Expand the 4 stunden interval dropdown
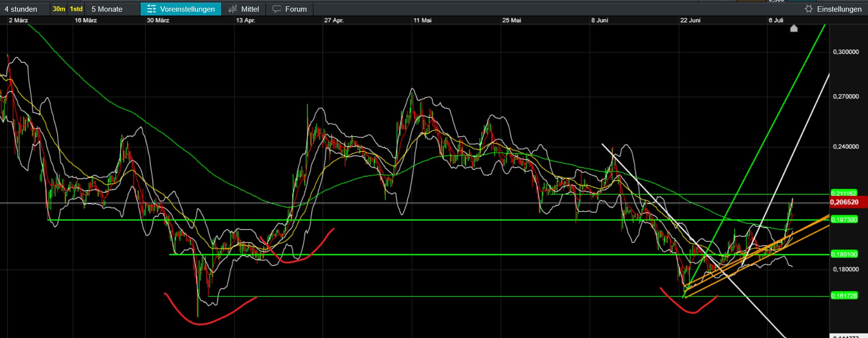This screenshot has width=868, height=338. click(21, 9)
